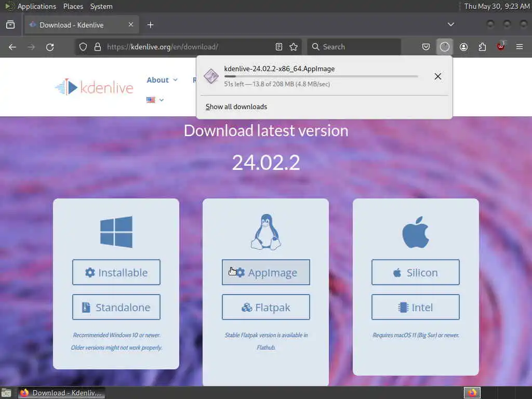The height and width of the screenshot is (399, 532).
Task: Click the Firefox icon in the bottom-right tray
Action: point(472,393)
